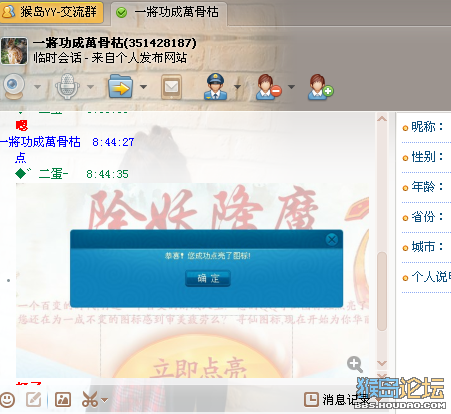Click the font edit pencil icon
Screen dimensions: 451x414
[x=34, y=399]
